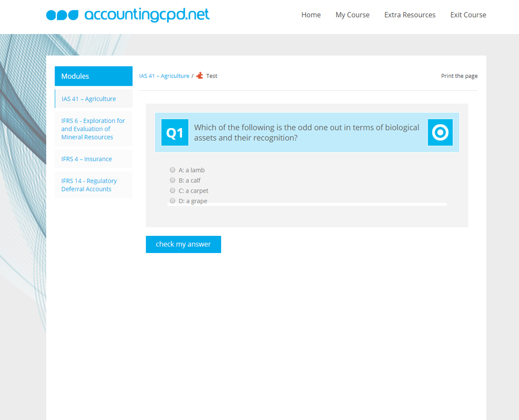Open the Extra Resources page
This screenshot has width=519, height=420.
click(409, 15)
